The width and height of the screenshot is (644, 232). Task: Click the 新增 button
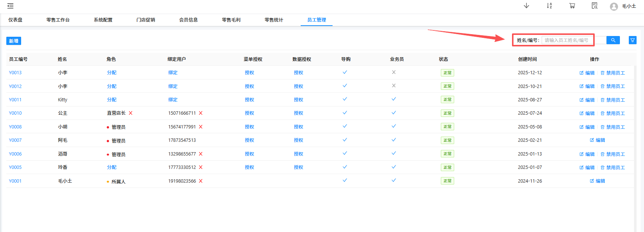(x=14, y=41)
